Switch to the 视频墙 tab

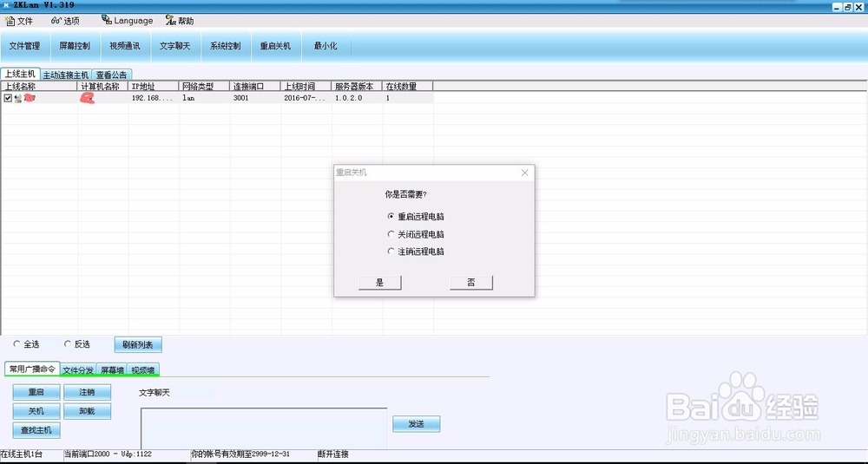(x=143, y=370)
